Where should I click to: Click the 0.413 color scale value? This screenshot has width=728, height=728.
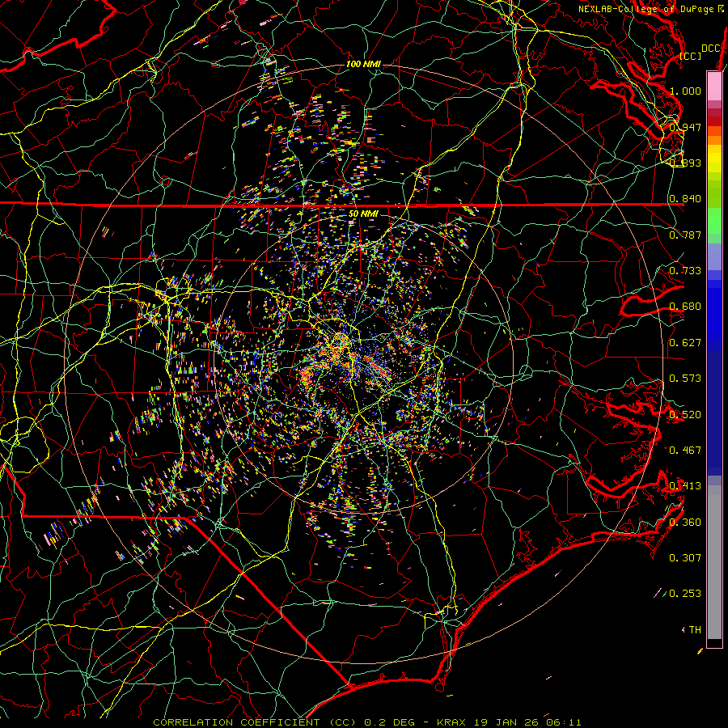[x=685, y=486]
